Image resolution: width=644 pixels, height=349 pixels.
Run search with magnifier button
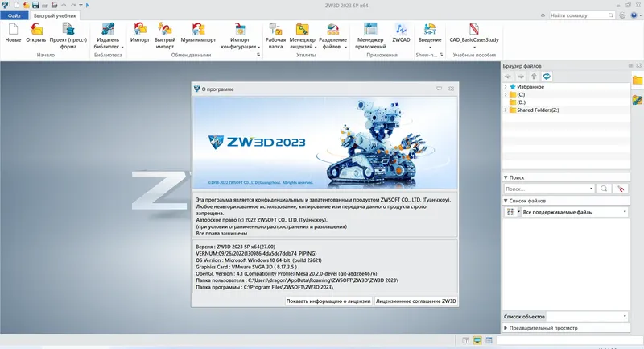604,189
